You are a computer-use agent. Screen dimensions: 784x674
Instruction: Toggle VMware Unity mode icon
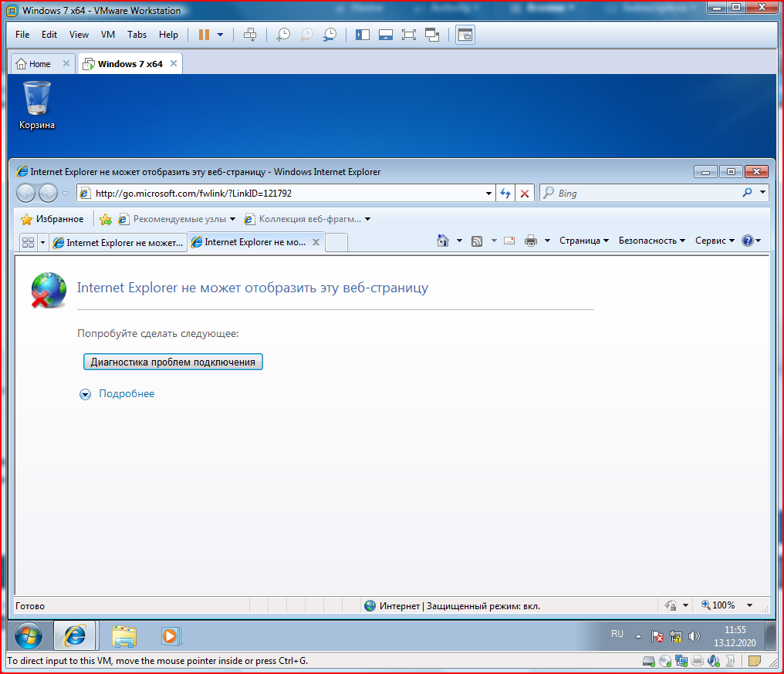coord(432,35)
